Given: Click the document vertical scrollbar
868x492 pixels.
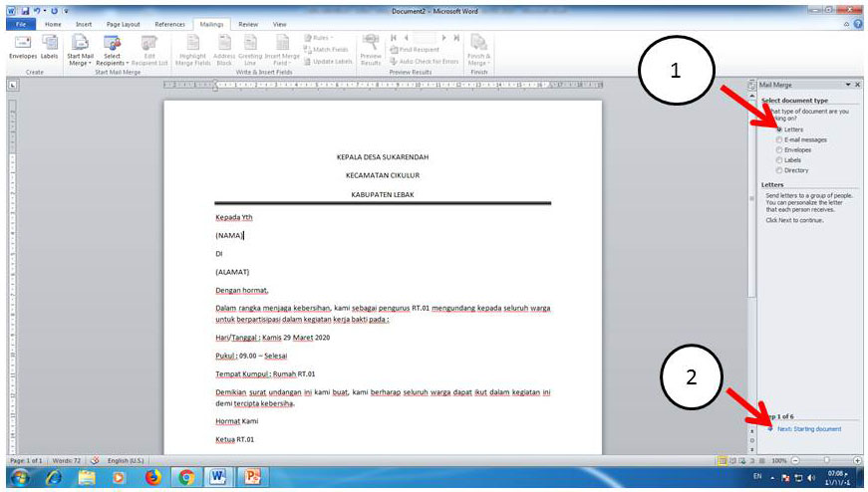Looking at the screenshot, I should (x=751, y=198).
